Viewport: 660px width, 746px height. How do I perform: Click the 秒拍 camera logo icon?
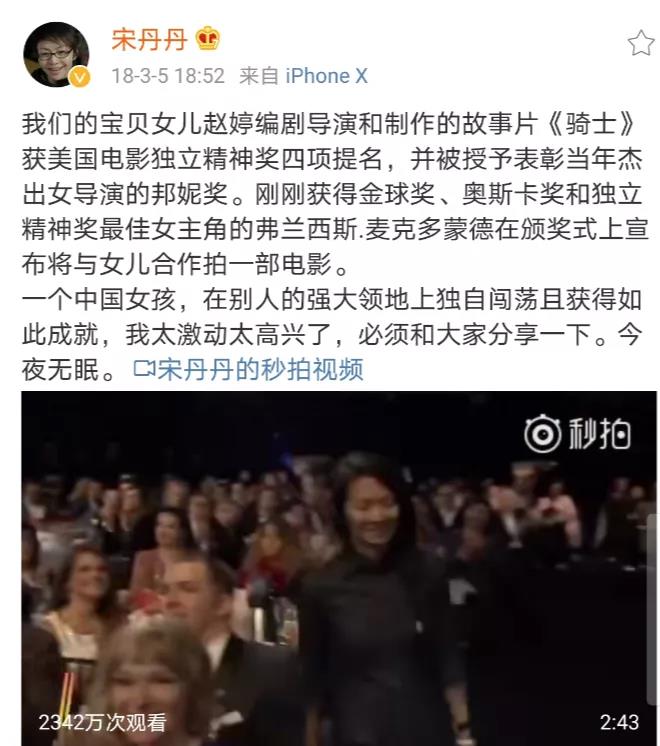[x=542, y=433]
